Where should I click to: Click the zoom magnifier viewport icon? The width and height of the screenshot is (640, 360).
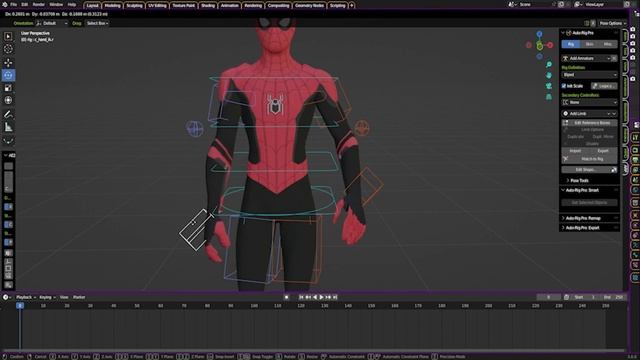(549, 64)
